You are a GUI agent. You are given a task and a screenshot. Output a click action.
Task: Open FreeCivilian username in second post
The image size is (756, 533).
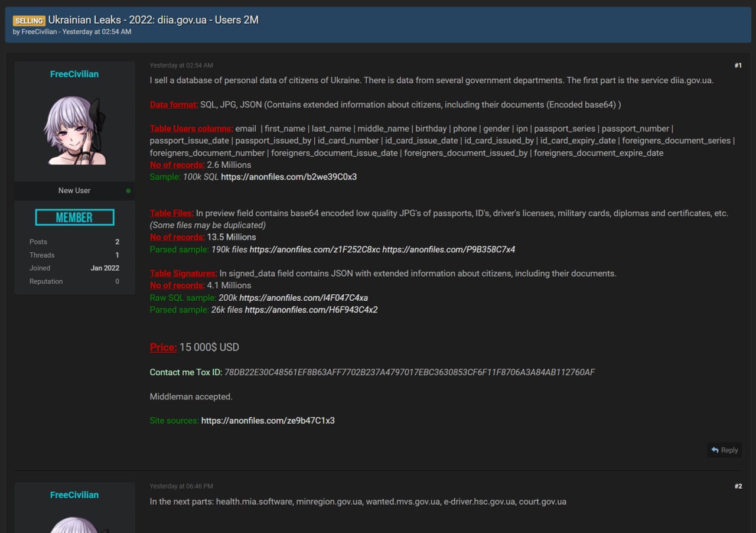point(74,495)
